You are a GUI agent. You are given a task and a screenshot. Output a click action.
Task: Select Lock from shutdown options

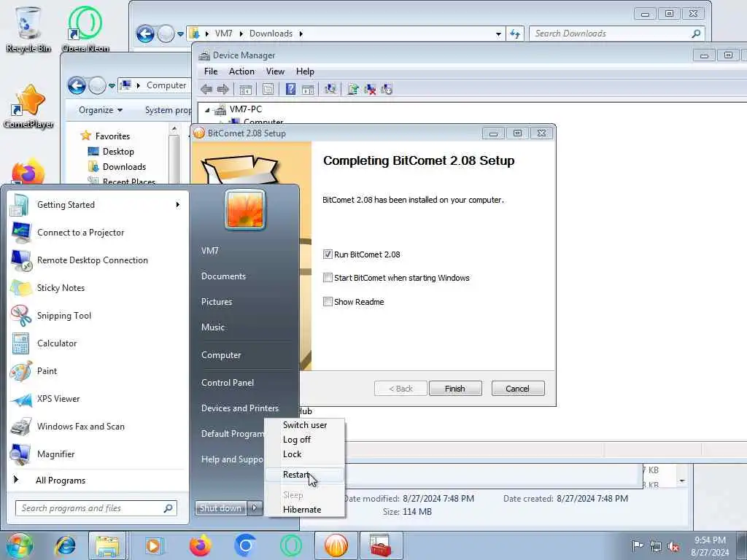point(304,454)
